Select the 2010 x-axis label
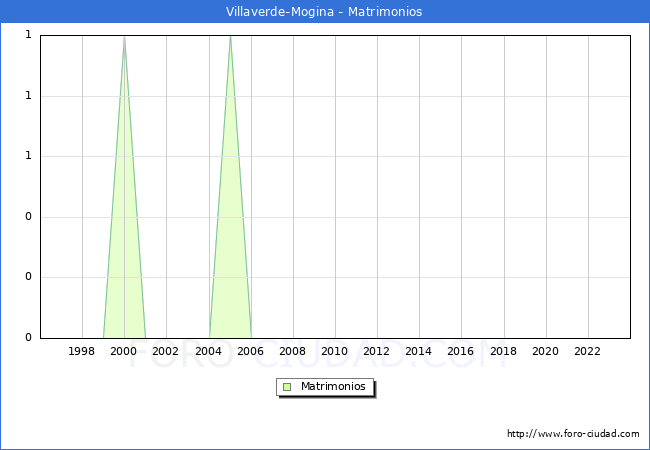Viewport: 650px width, 450px height. [x=334, y=351]
